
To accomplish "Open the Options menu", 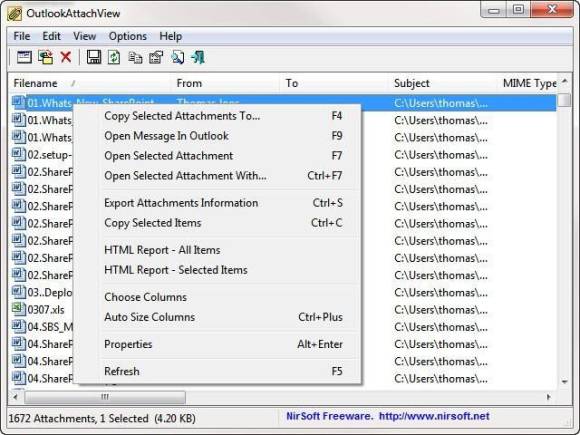I will tap(128, 36).
